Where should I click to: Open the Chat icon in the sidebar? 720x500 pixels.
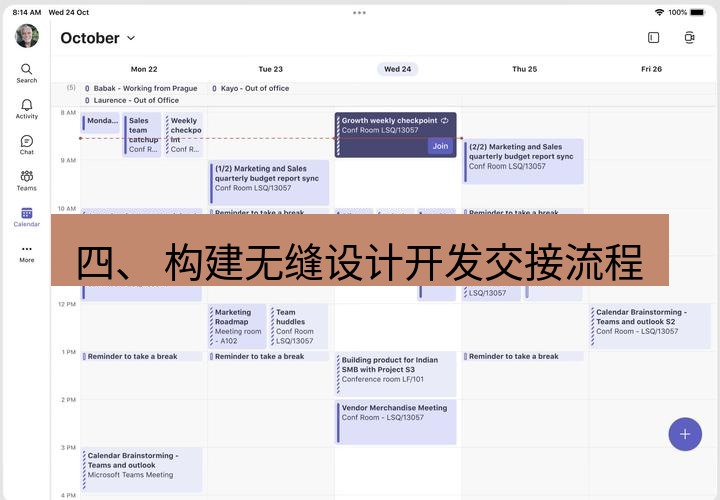pos(27,145)
